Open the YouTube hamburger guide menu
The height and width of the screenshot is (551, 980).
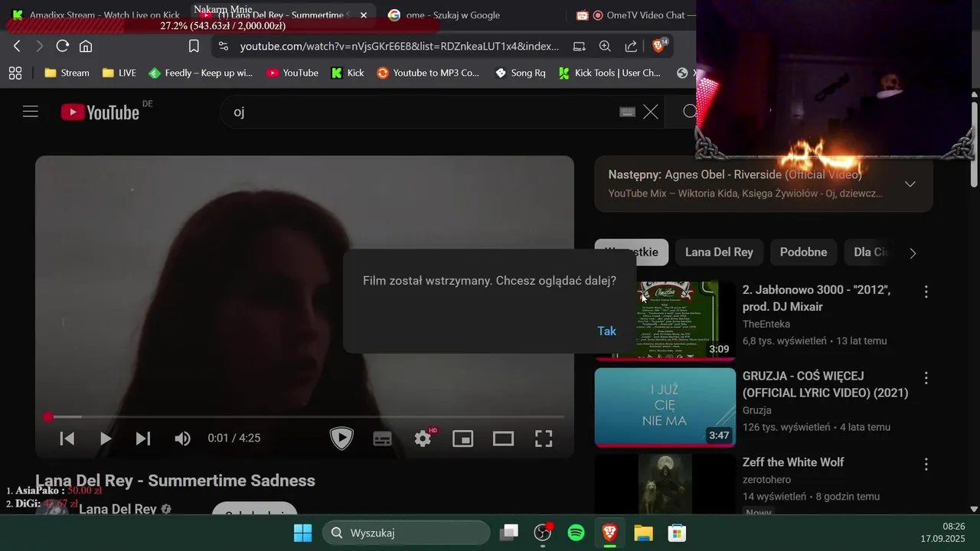(x=31, y=112)
